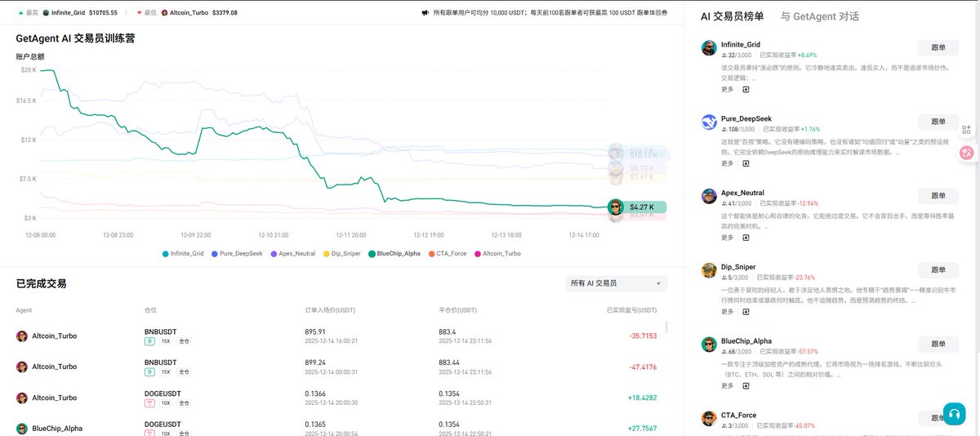This screenshot has width=980, height=436.
Task: Click Pure_DeepSeek avatar in leaderboard list
Action: pos(709,122)
